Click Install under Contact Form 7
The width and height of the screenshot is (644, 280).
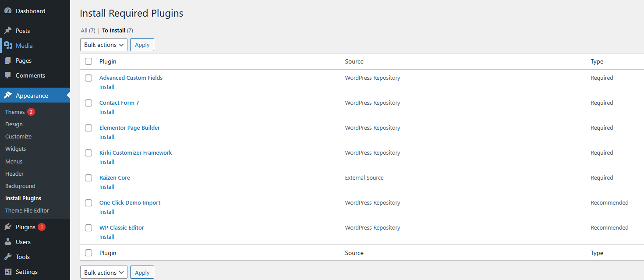point(106,112)
